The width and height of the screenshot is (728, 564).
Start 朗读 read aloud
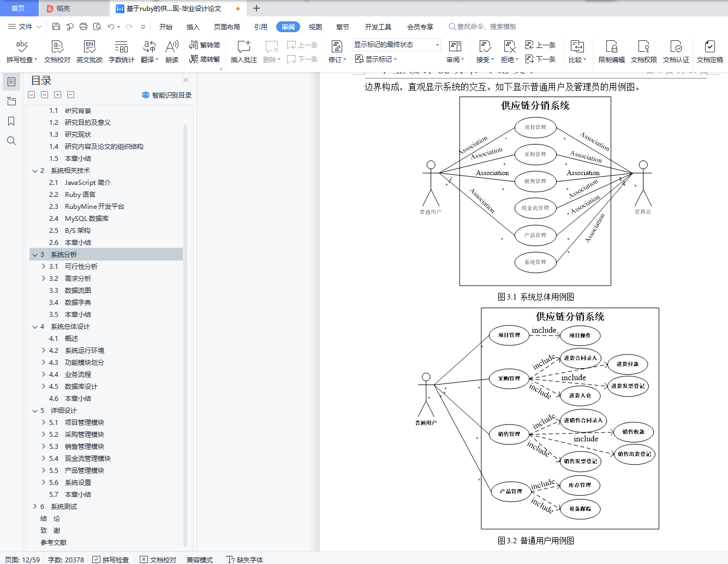point(172,52)
